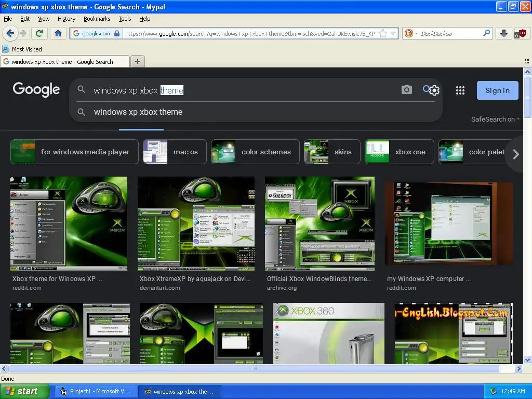Viewport: 532px width, 399px height.
Task: Click 'Xbox theme for Windows XP ...' title link
Action: point(57,279)
